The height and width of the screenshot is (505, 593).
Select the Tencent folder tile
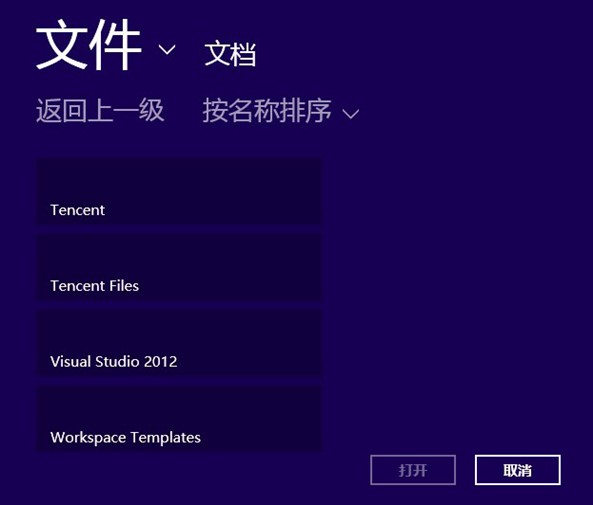(x=179, y=192)
